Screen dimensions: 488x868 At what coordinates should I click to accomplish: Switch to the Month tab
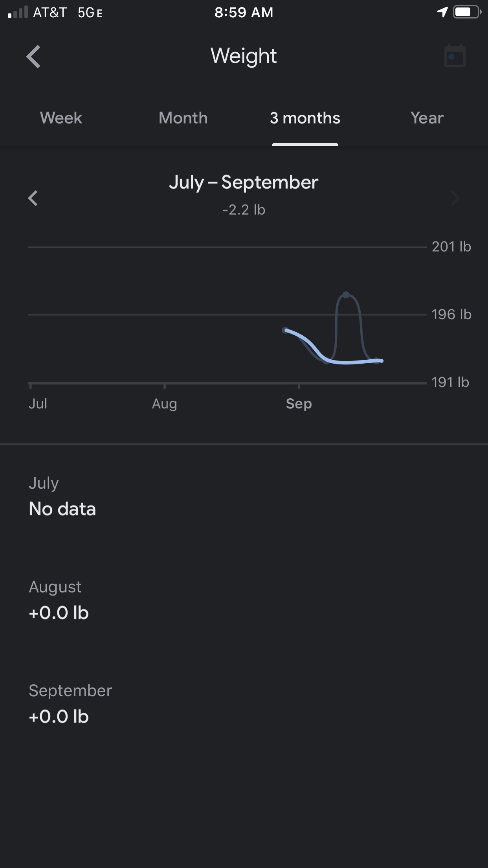click(x=183, y=118)
